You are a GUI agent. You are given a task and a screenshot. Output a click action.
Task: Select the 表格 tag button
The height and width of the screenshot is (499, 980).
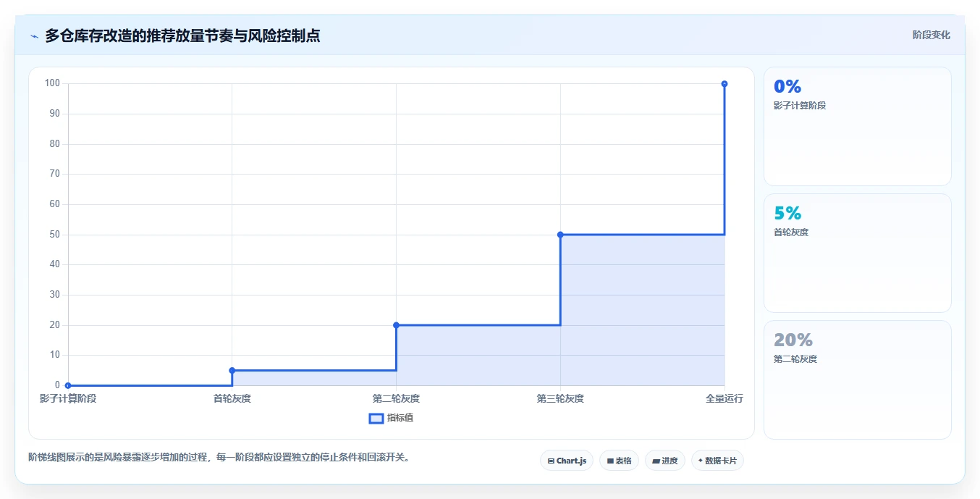click(619, 461)
